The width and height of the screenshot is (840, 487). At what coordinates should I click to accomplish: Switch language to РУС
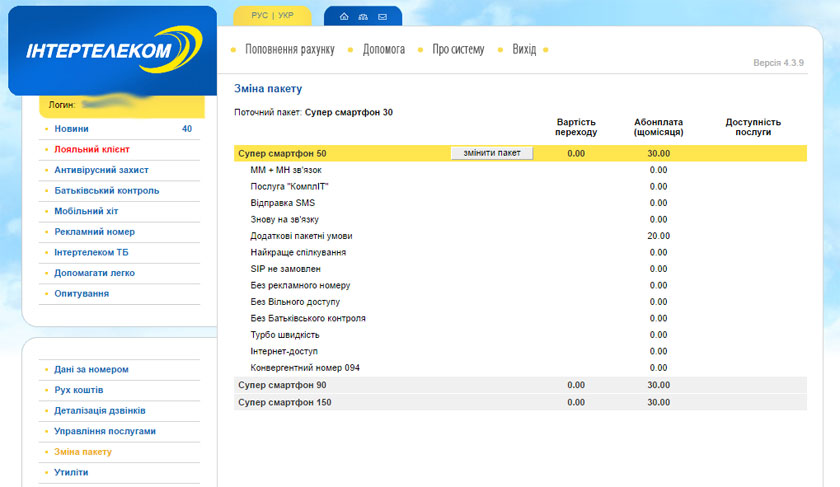(259, 16)
